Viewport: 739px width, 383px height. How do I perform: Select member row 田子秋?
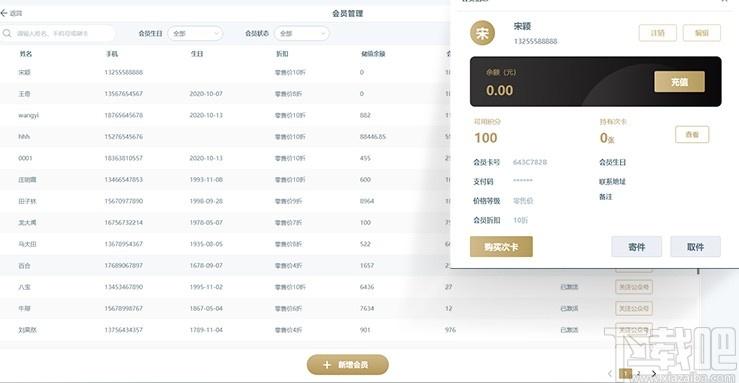pyautogui.click(x=225, y=201)
